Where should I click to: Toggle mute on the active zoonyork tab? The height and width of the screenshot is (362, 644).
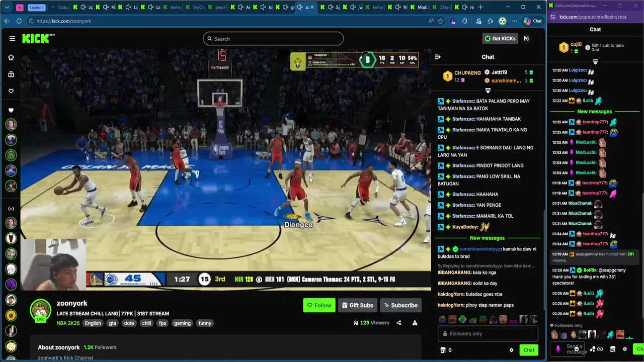(x=300, y=7)
